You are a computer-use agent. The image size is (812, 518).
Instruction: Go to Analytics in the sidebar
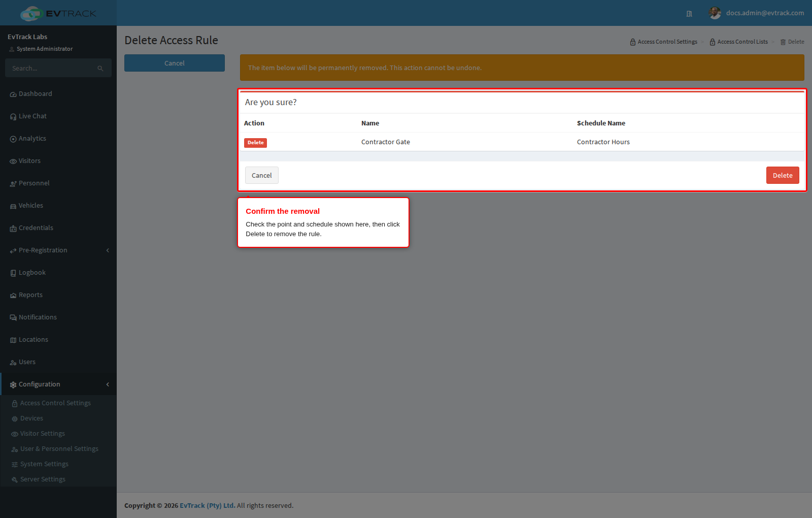(58, 139)
